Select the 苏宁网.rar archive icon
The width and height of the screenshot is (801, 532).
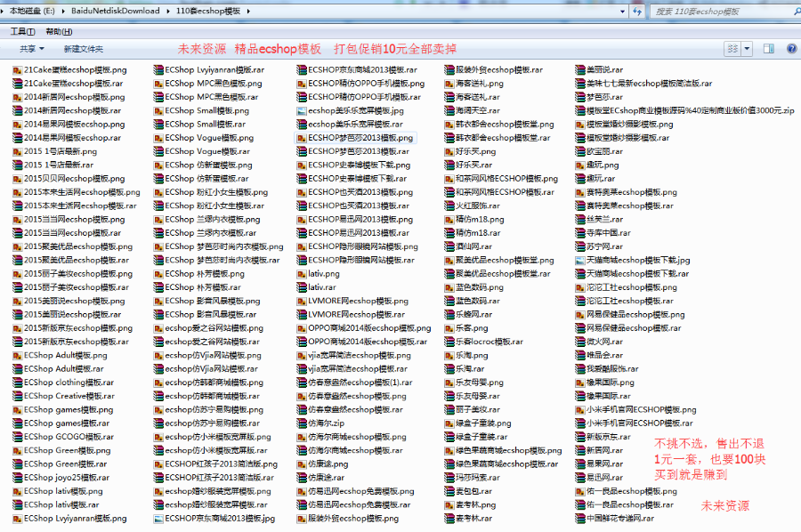[579, 246]
